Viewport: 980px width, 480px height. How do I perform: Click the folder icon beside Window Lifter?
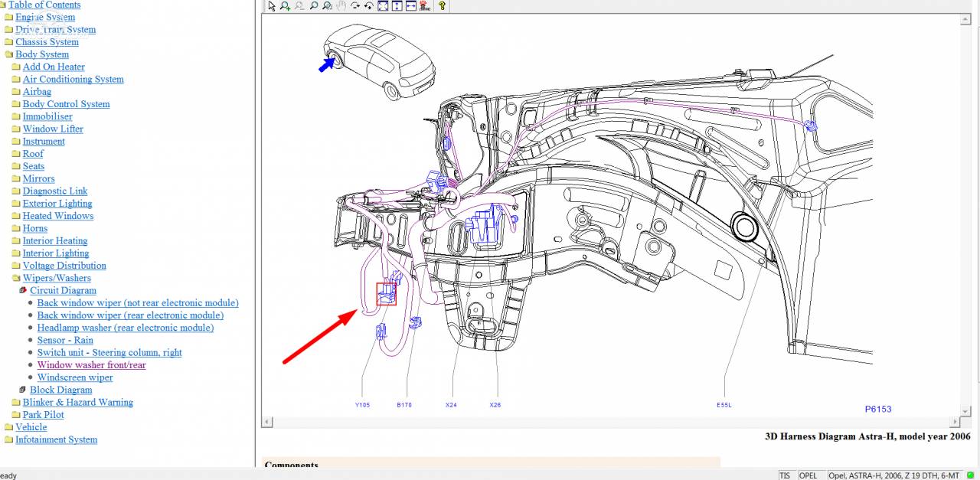click(x=16, y=129)
